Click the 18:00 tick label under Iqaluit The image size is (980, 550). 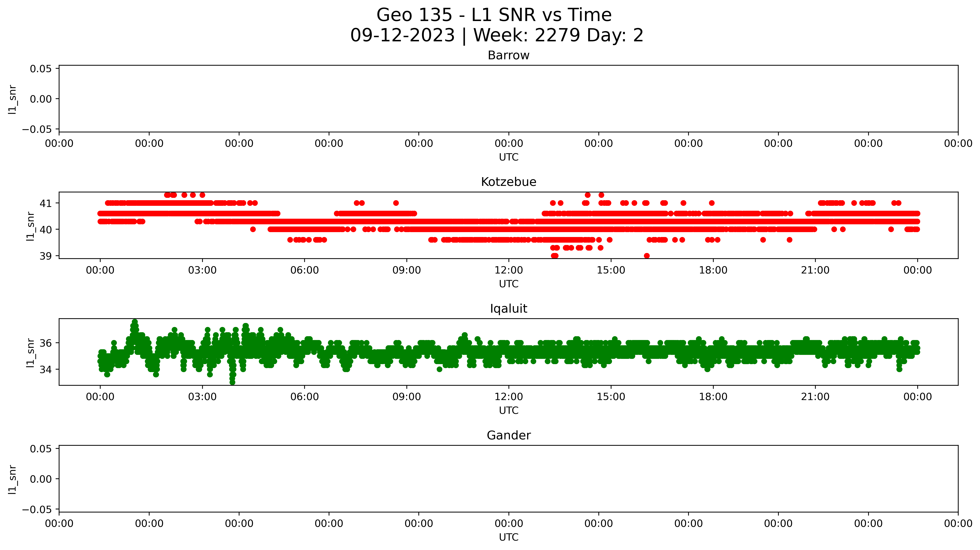(x=713, y=397)
